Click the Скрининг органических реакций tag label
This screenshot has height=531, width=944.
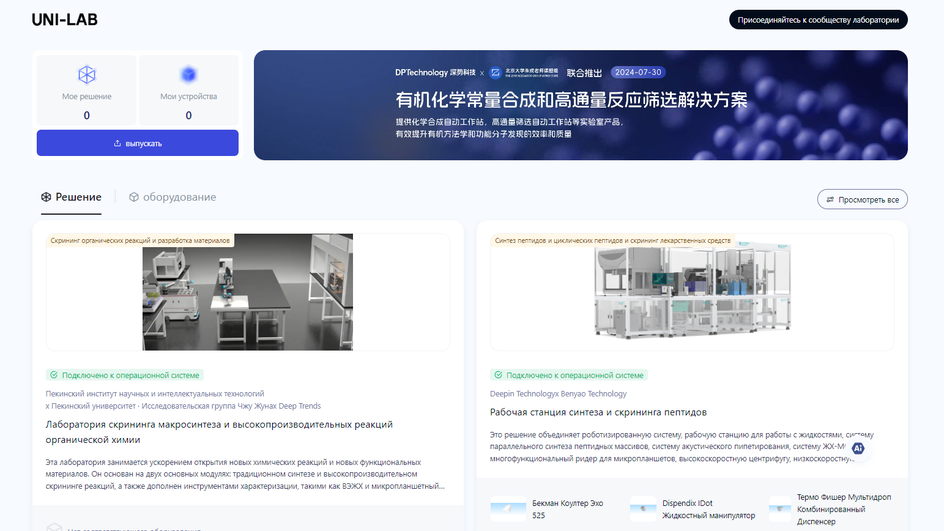coord(140,240)
